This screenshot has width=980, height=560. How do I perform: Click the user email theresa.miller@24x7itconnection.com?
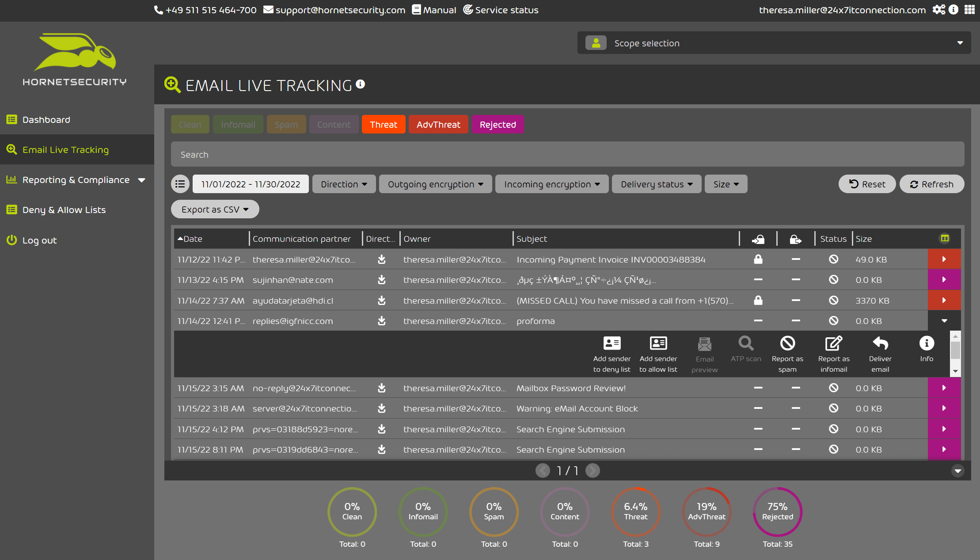point(842,10)
